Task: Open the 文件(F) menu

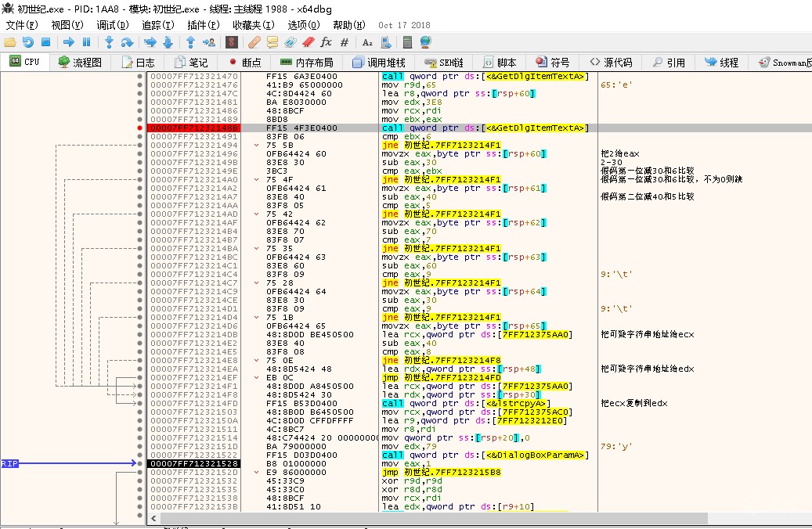Action: (x=21, y=25)
